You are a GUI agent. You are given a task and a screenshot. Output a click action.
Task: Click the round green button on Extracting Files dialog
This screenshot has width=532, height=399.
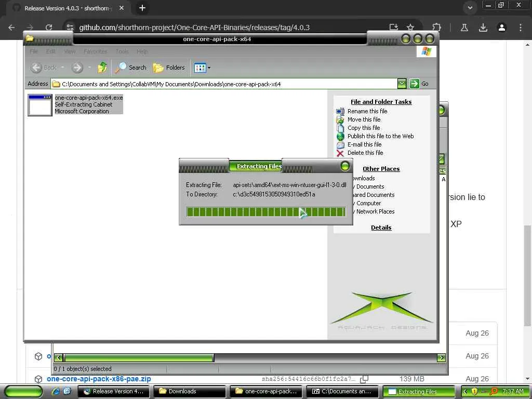345,166
